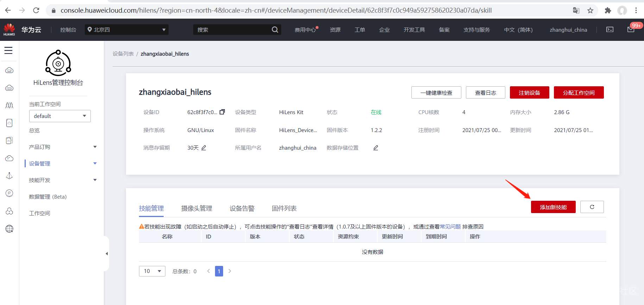Bookmark this page with the star icon
This screenshot has width=644, height=305.
[x=591, y=11]
